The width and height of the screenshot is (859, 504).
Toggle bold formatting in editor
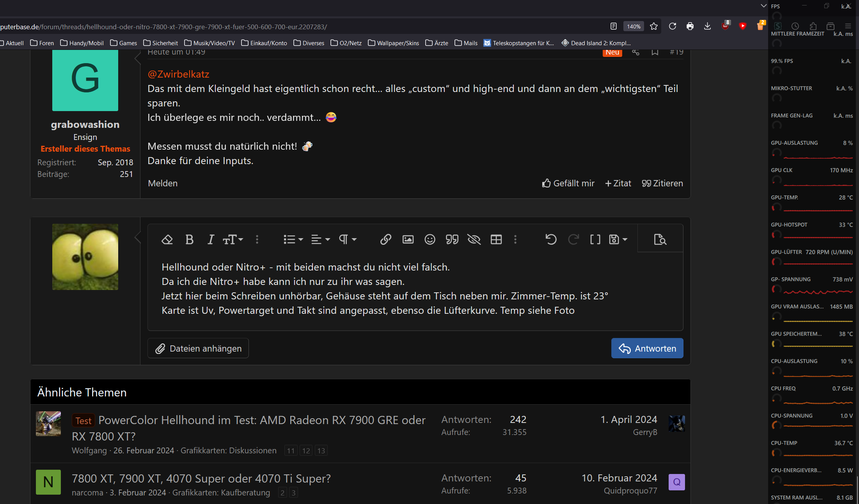click(189, 239)
